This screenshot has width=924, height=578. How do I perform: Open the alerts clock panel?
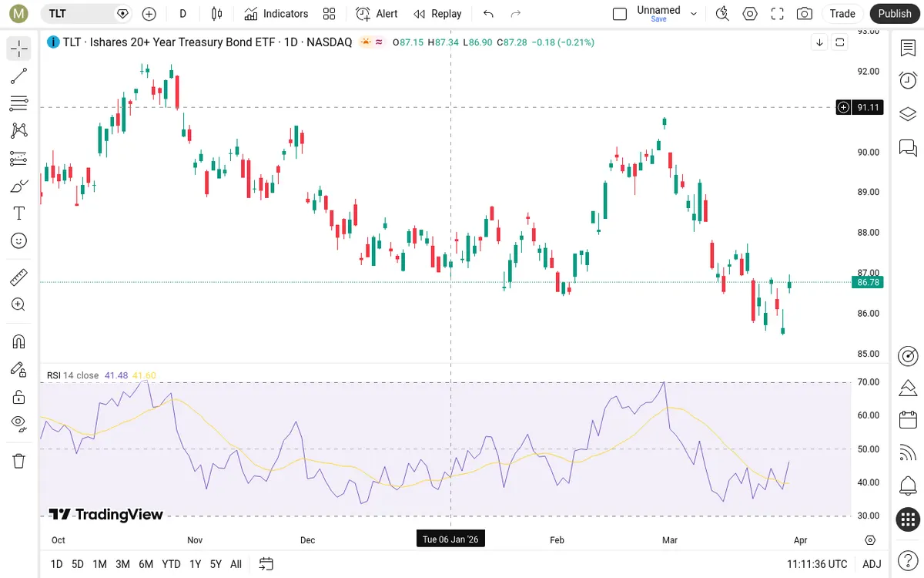[908, 80]
